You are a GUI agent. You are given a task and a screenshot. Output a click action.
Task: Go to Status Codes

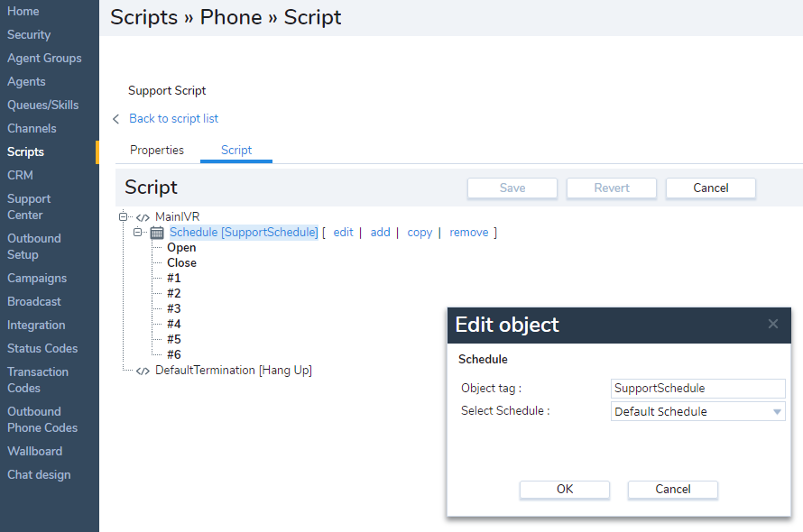(x=42, y=348)
